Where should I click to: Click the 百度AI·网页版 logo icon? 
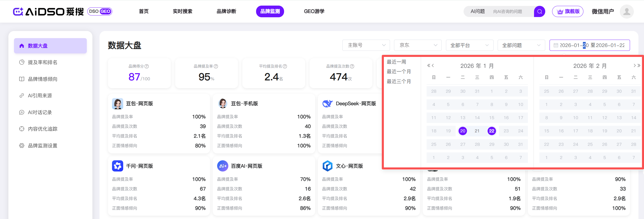(x=222, y=166)
